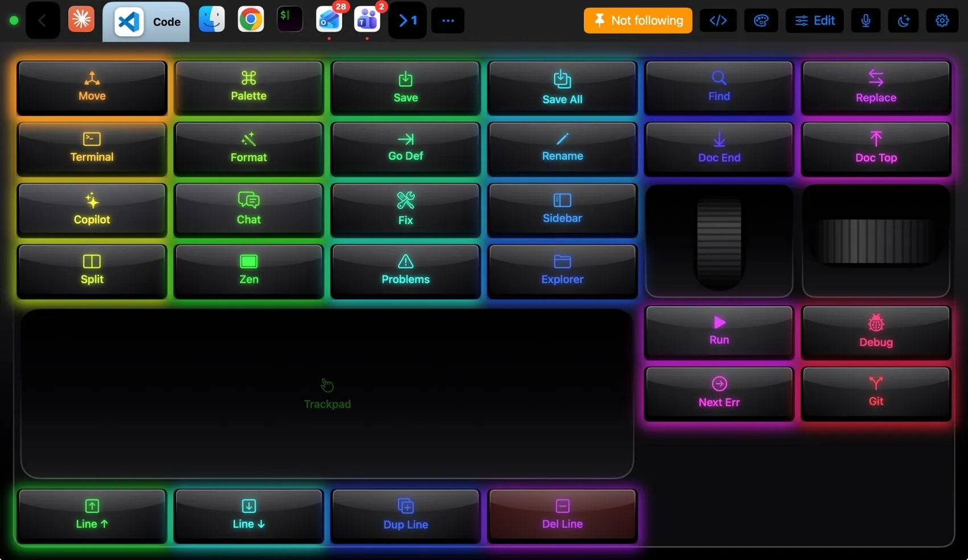
Task: Delete line with Del Line
Action: pyautogui.click(x=563, y=516)
